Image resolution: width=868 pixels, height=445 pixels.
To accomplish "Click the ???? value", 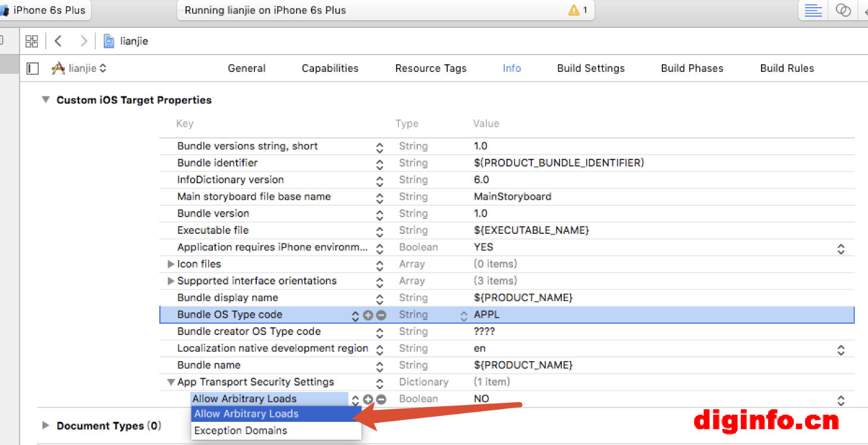I will (485, 331).
